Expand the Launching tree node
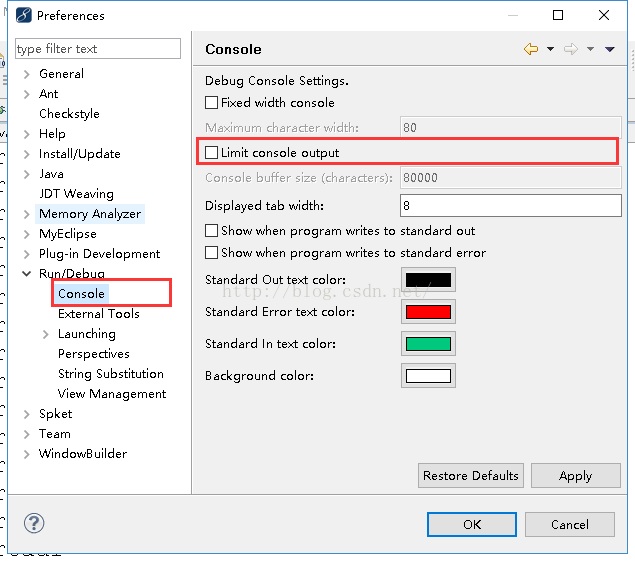This screenshot has width=635, height=561. (x=45, y=334)
